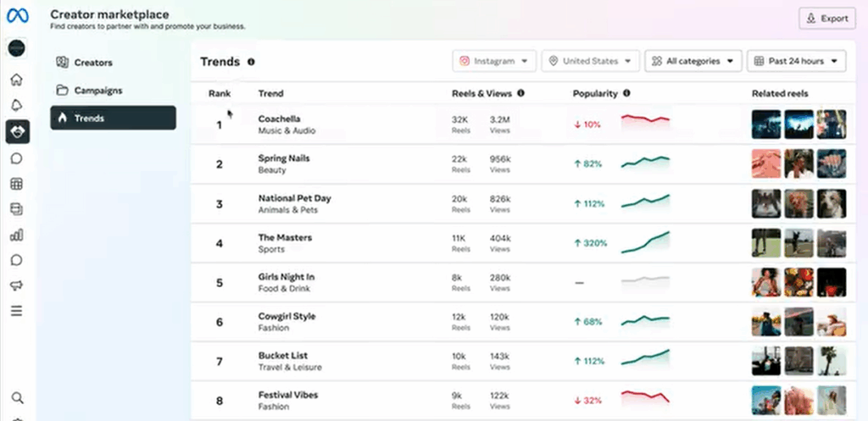Click info icon beside Reels & Views header
This screenshot has width=868, height=421.
(520, 93)
